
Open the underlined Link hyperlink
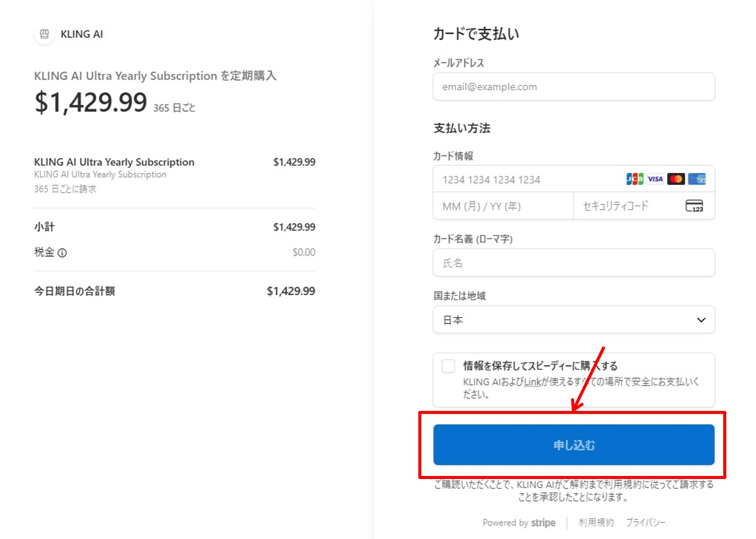pyautogui.click(x=532, y=382)
